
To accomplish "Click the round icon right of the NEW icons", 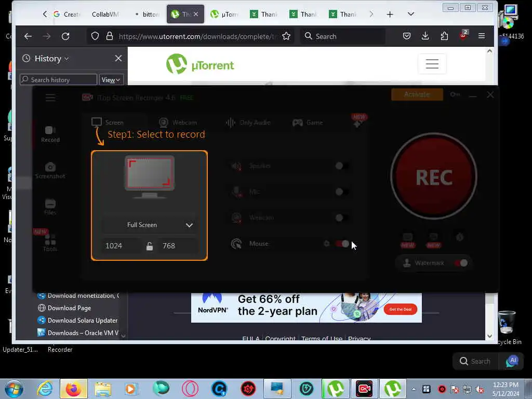I will pyautogui.click(x=459, y=237).
